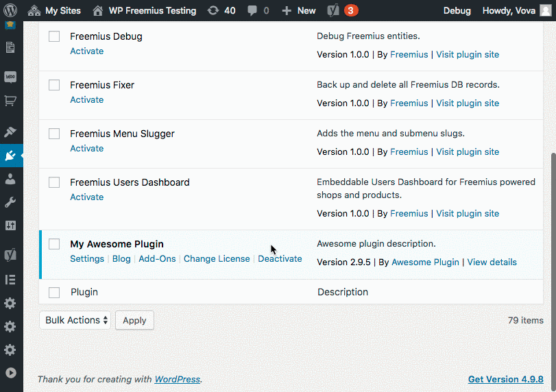Click the Apply button
Image resolution: width=556 pixels, height=392 pixels.
tap(134, 320)
